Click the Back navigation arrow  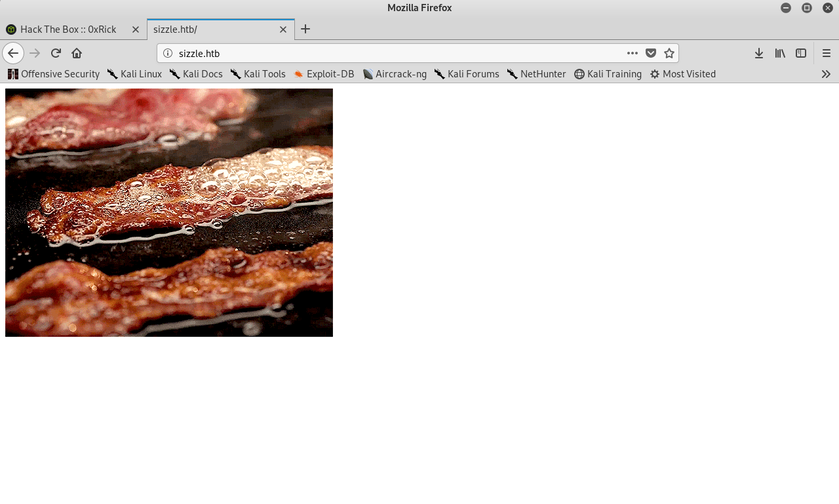point(13,53)
